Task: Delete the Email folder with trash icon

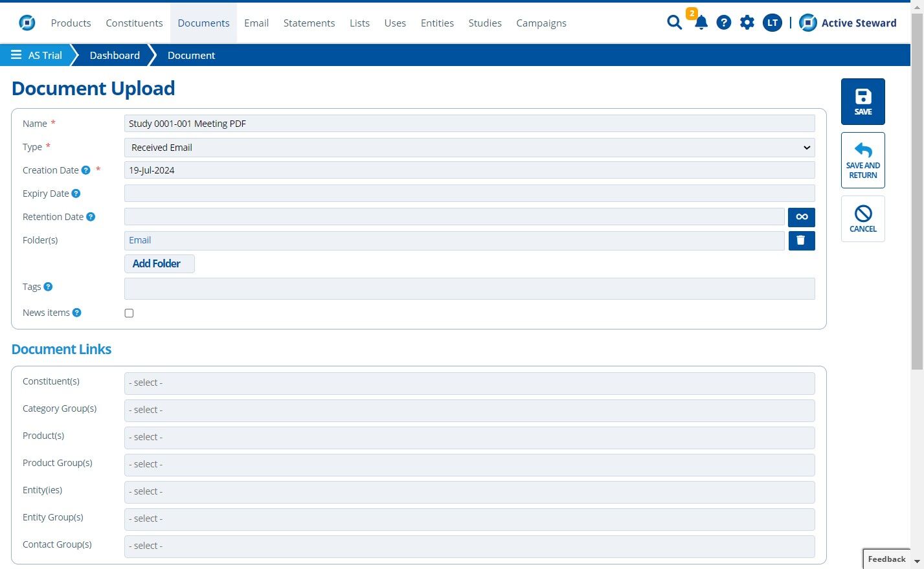Action: click(x=802, y=240)
